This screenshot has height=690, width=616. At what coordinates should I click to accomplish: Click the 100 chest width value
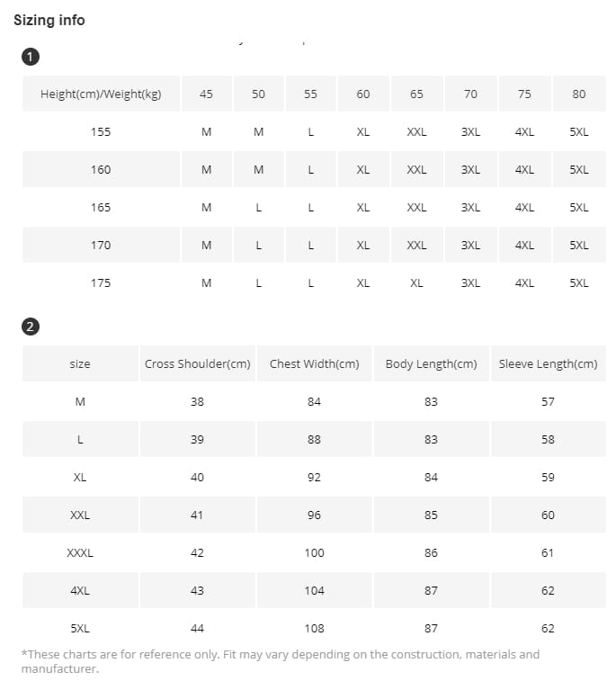pos(314,553)
